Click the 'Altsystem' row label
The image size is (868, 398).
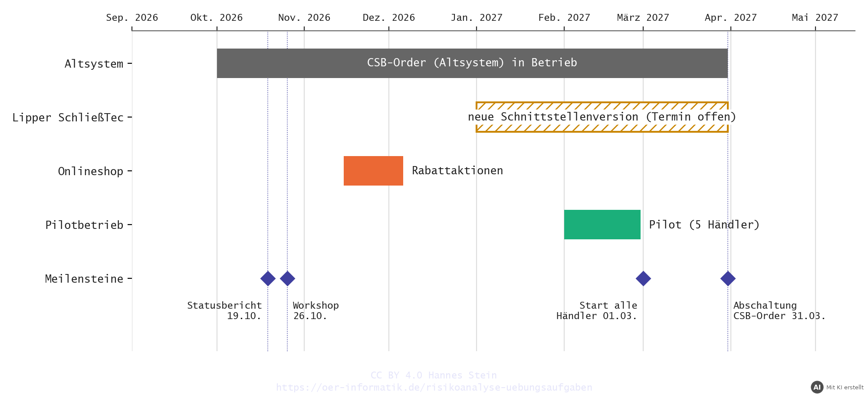94,64
